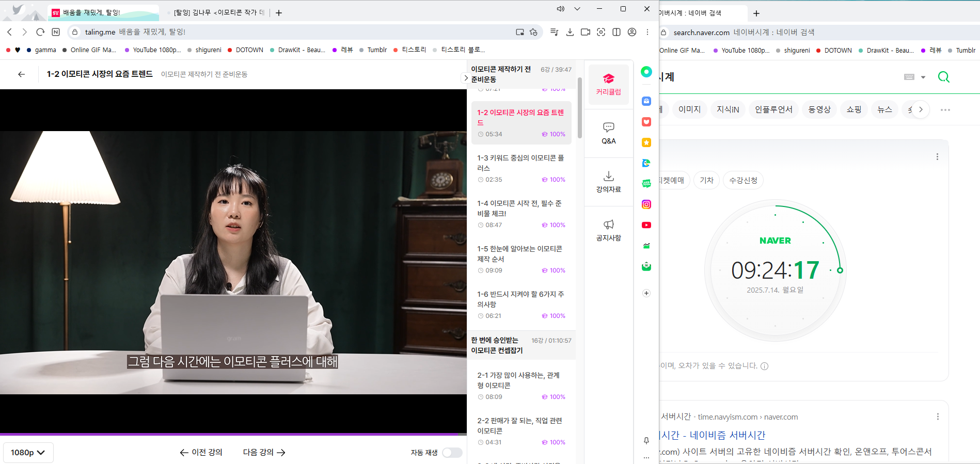Open lecture 1-5 한눈에 알아보는 이모티콘 제작 순서

(x=521, y=259)
